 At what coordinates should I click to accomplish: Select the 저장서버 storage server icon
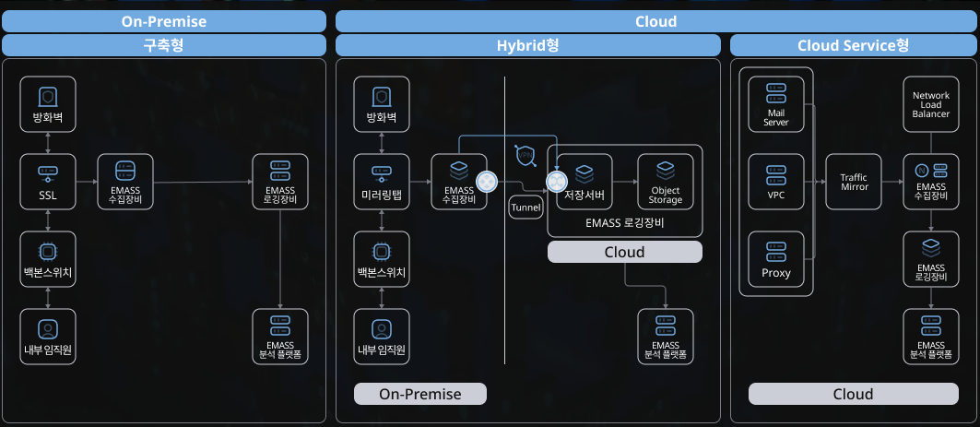584,172
